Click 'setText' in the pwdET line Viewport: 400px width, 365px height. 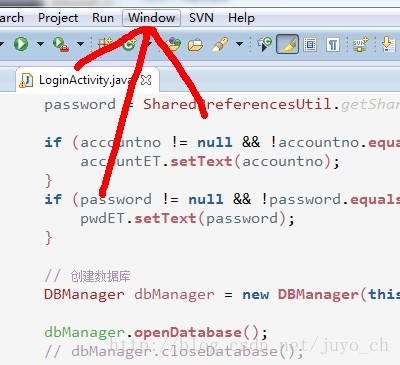[165, 219]
